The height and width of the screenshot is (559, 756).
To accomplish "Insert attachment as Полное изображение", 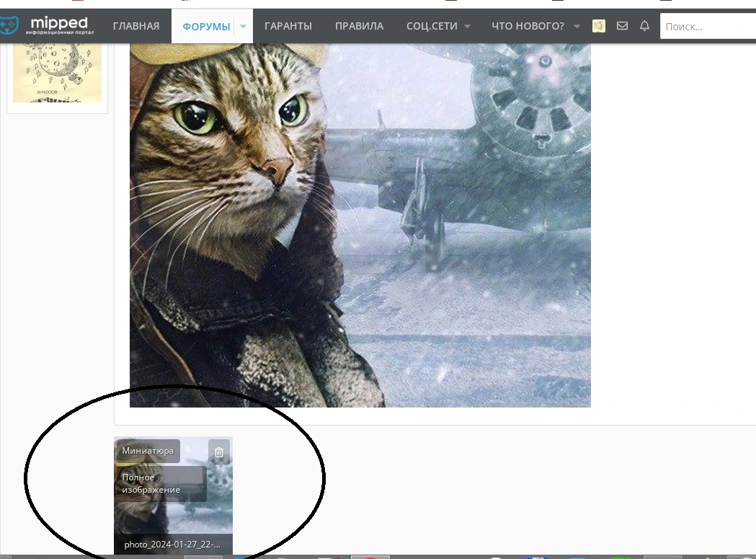I will [161, 484].
